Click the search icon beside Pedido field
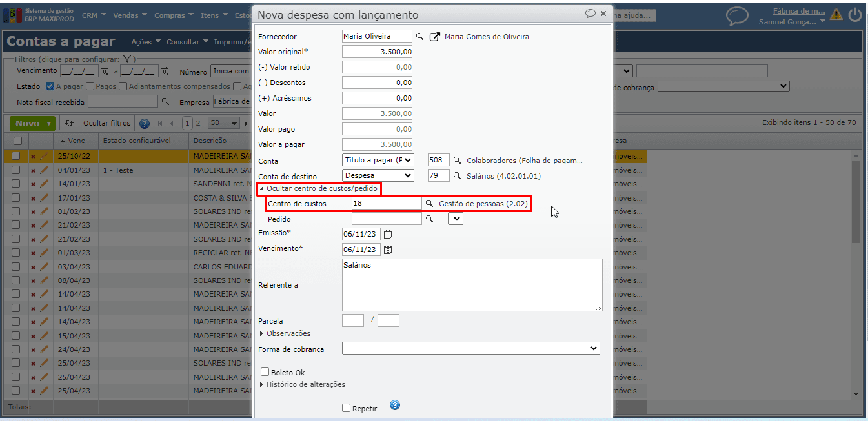 tap(429, 219)
